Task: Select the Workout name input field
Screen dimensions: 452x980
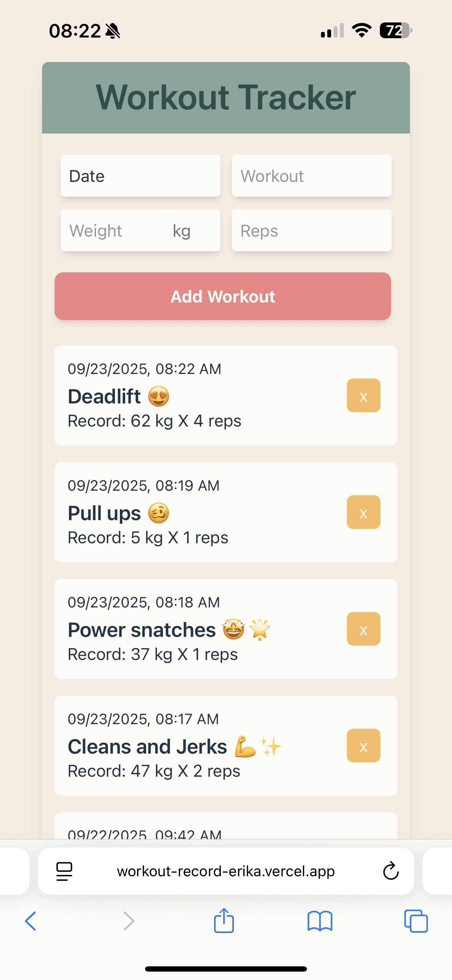Action: 311,176
